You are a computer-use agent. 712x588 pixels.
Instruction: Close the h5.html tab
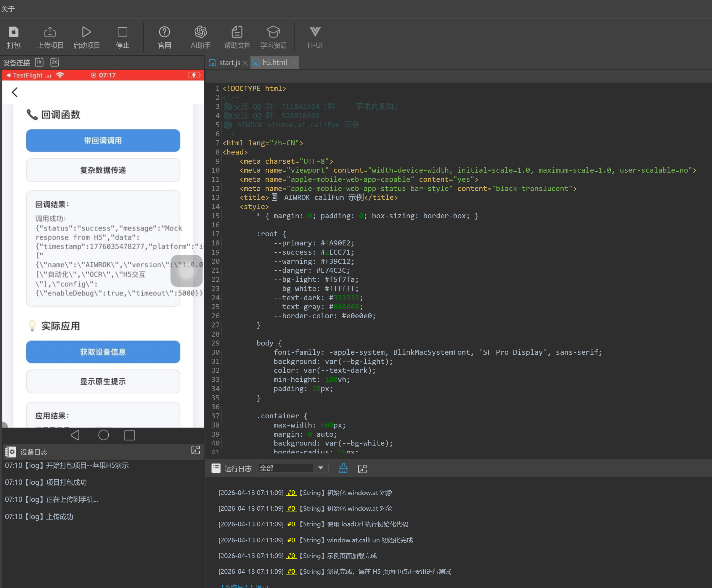click(294, 63)
